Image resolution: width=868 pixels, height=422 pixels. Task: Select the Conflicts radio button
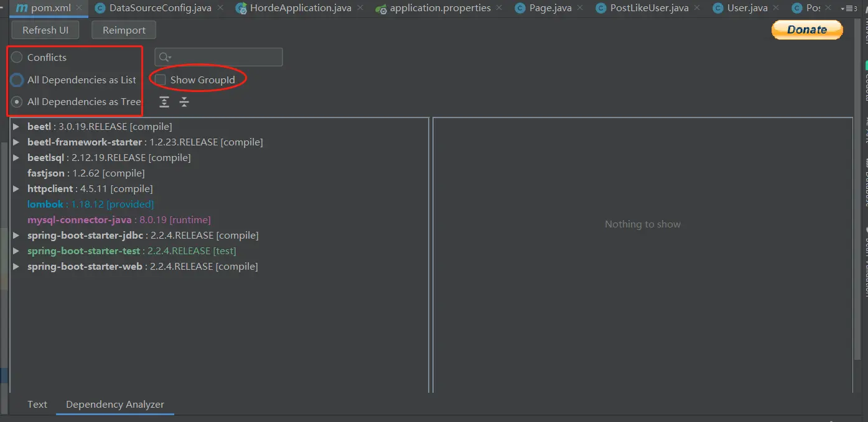[x=17, y=57]
